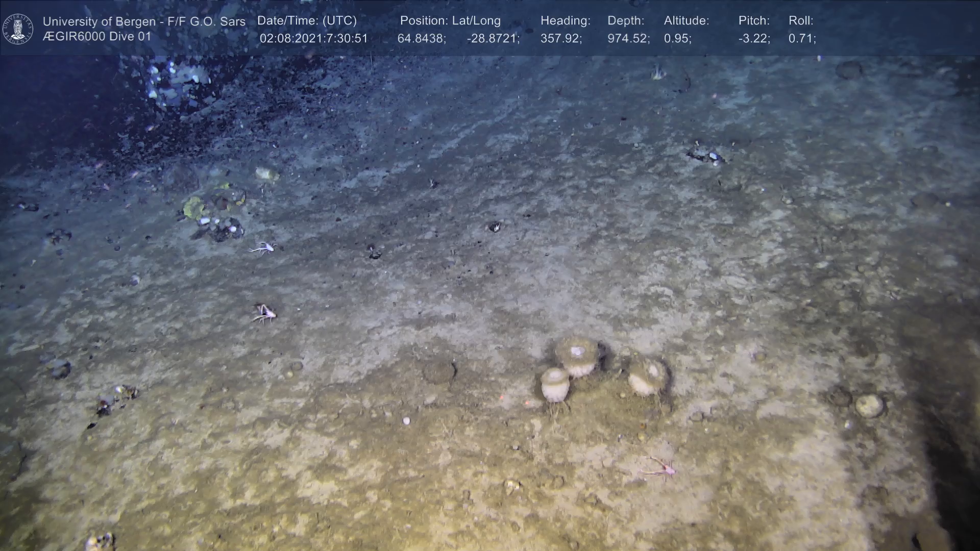Click the 'Roll:' label
The width and height of the screenshot is (980, 551).
click(801, 21)
